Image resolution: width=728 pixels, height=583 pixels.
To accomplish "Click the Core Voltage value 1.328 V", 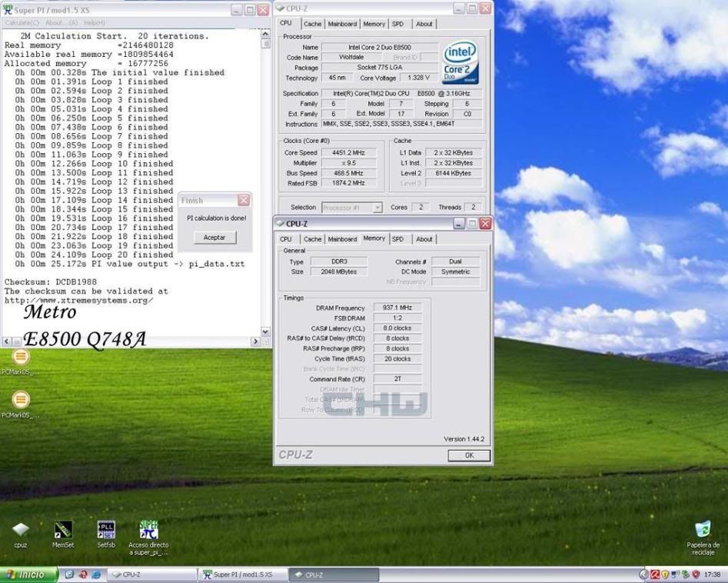I will coord(418,78).
